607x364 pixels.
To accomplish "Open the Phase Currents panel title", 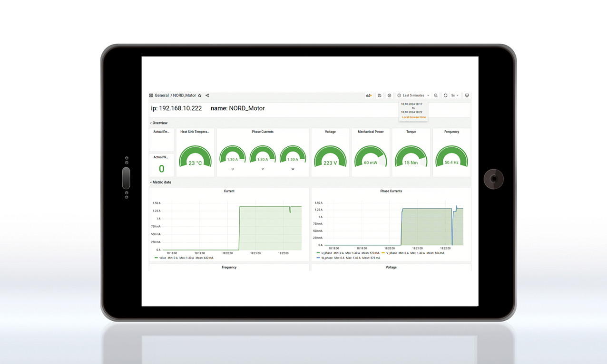I will 262,132.
